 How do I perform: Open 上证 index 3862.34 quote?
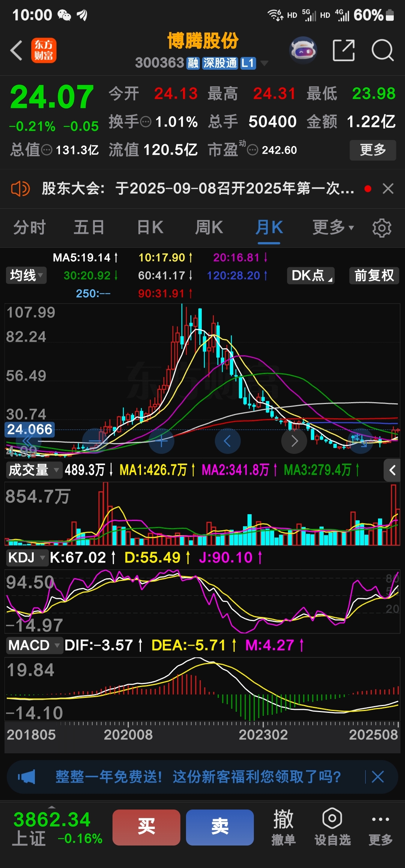[58, 828]
